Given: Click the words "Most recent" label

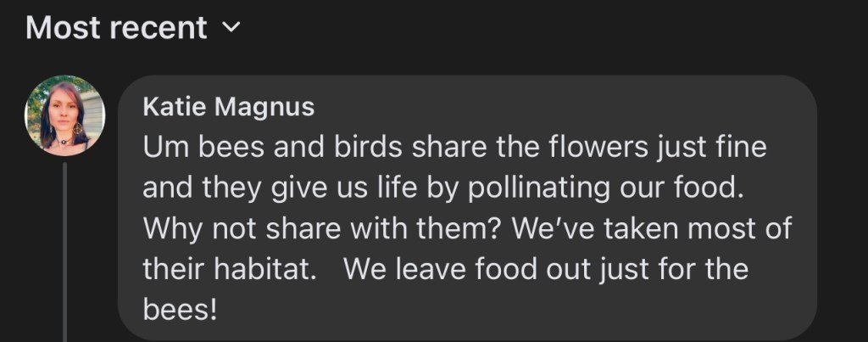Looking at the screenshot, I should pyautogui.click(x=116, y=28).
